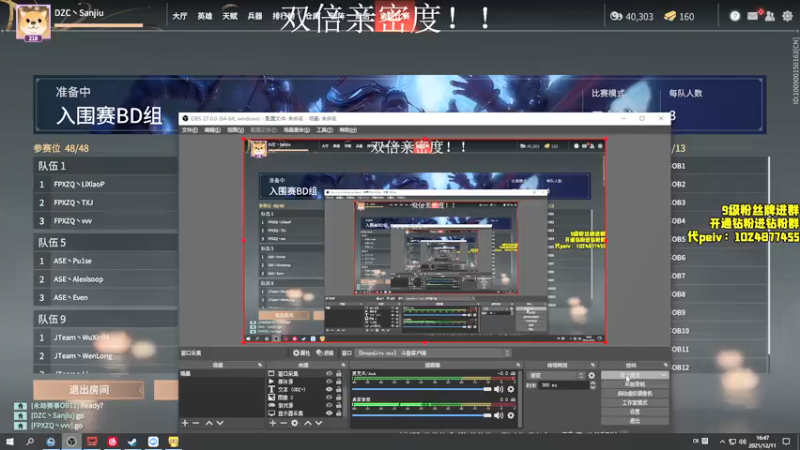Open the 场景集合(S) menu in OBS
Viewport: 800px width, 450px height.
296,130
